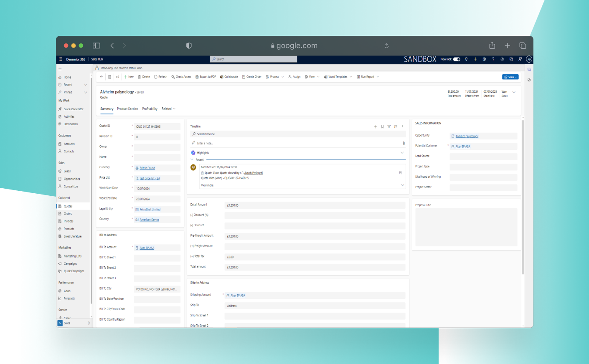Click the Share button
Viewport: 589px width, 364px height.
pyautogui.click(x=510, y=77)
